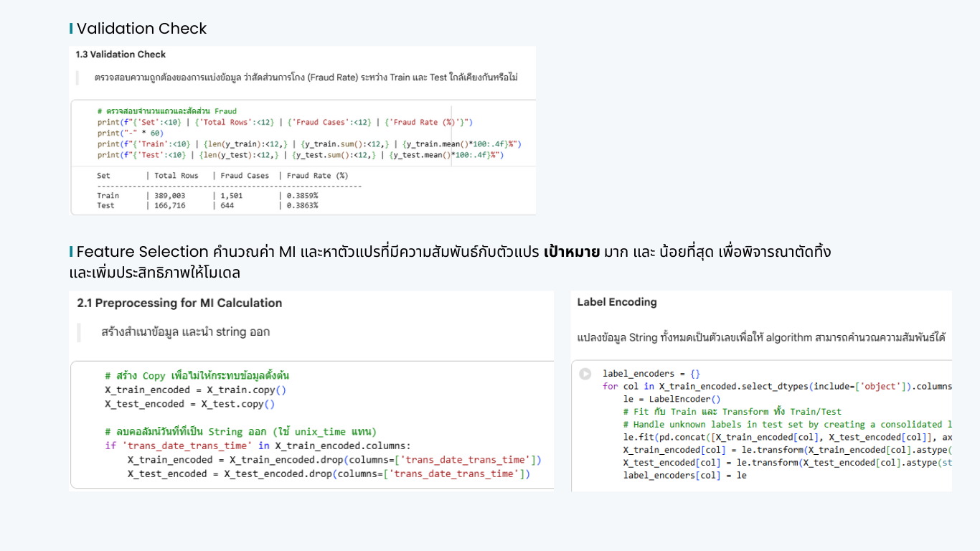The width and height of the screenshot is (980, 551).
Task: Click the Test fraud cases value '644'
Action: tap(228, 205)
